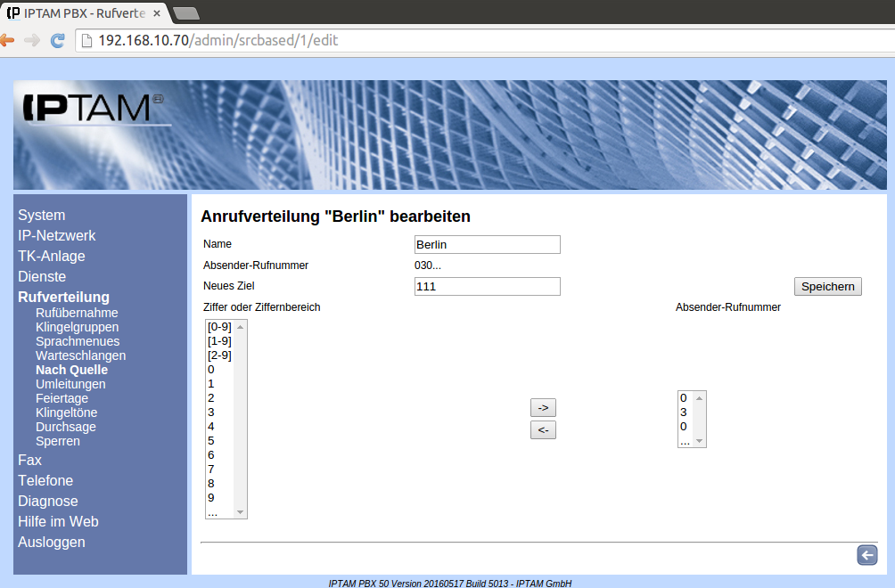
Task: Click the browser reload icon
Action: point(58,40)
